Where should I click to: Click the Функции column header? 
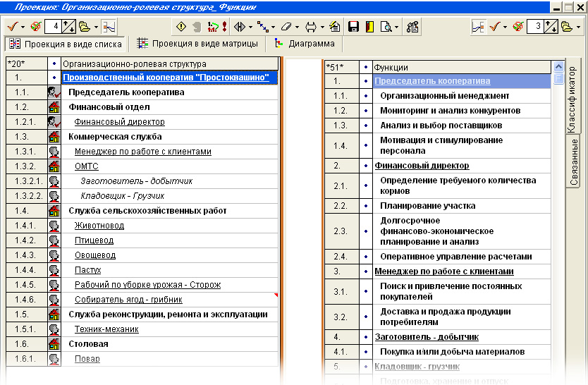coord(461,68)
